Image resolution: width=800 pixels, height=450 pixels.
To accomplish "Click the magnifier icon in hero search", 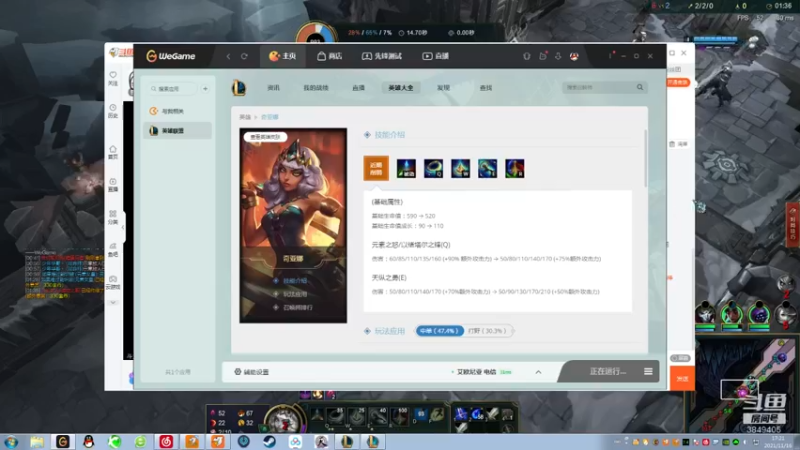I will 640,87.
